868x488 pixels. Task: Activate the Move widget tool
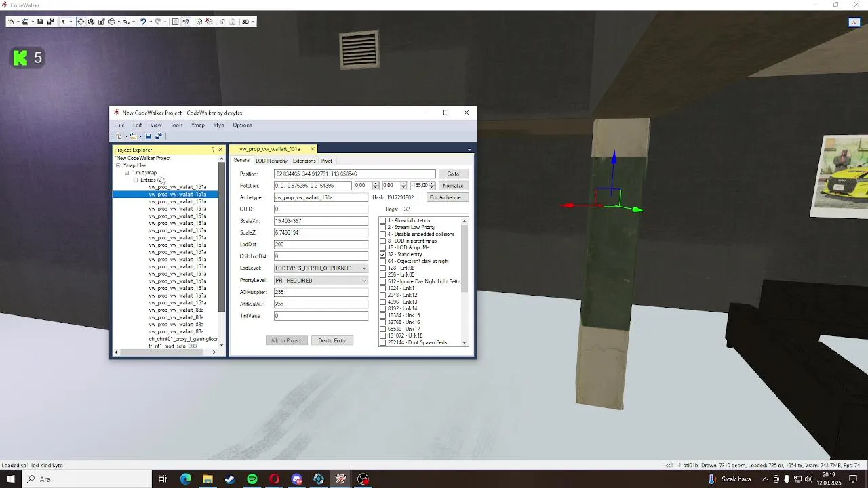point(81,22)
